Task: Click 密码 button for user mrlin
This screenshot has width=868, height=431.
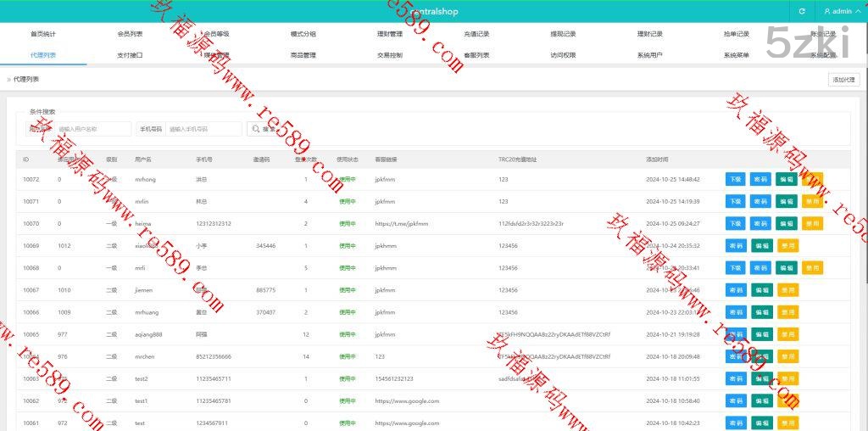Action: pyautogui.click(x=760, y=201)
